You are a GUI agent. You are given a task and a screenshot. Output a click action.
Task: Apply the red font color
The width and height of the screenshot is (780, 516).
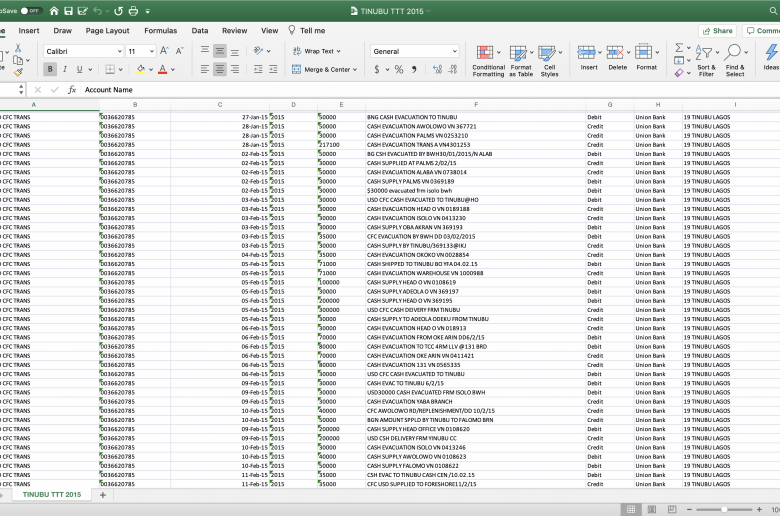[x=162, y=69]
